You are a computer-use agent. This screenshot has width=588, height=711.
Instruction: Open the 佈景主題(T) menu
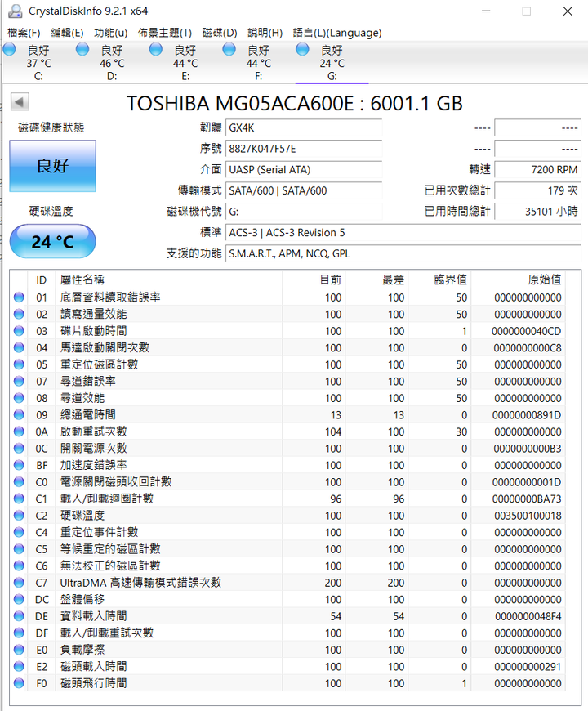(x=164, y=33)
